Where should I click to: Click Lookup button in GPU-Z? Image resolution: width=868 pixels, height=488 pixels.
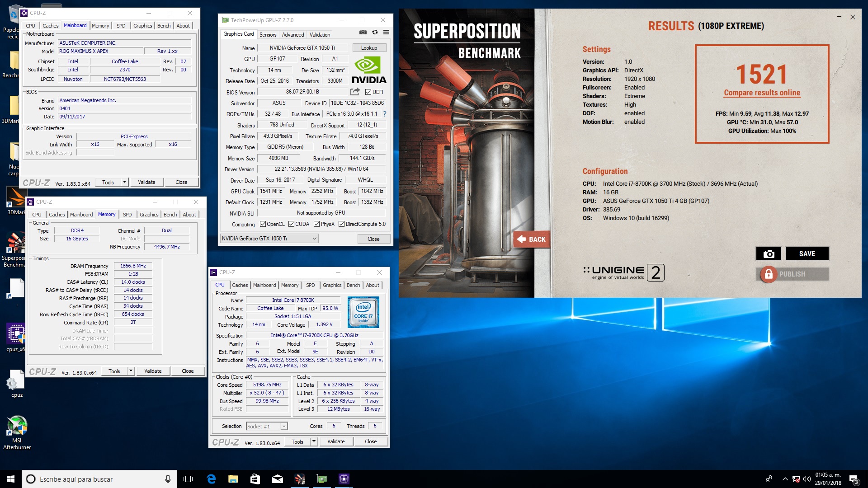[369, 48]
